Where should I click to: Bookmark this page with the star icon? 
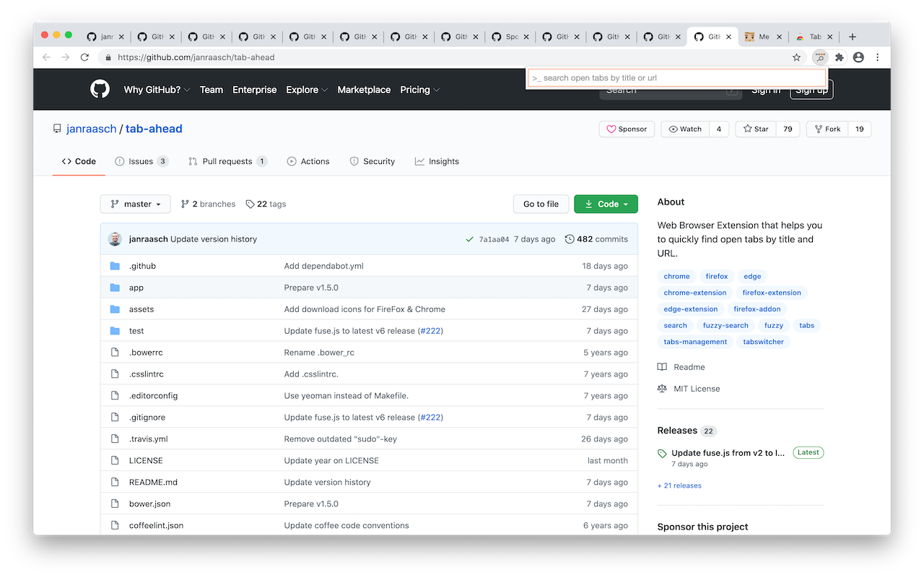point(797,57)
